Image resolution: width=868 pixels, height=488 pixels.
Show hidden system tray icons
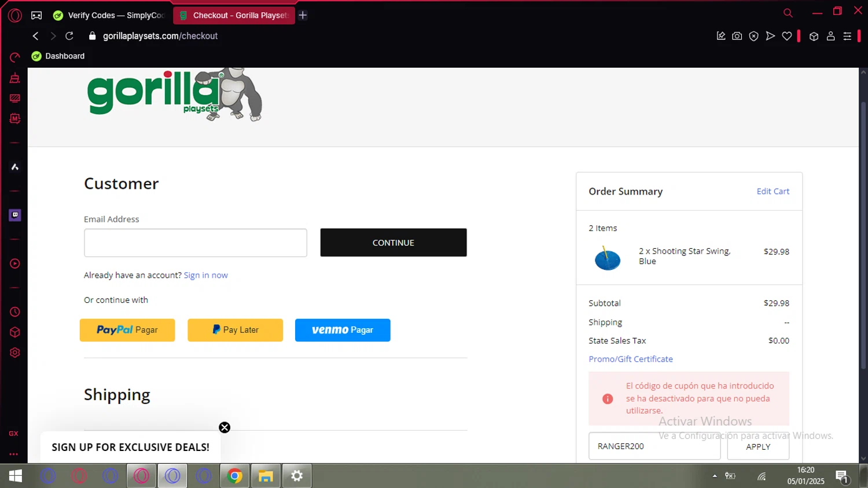point(715,476)
